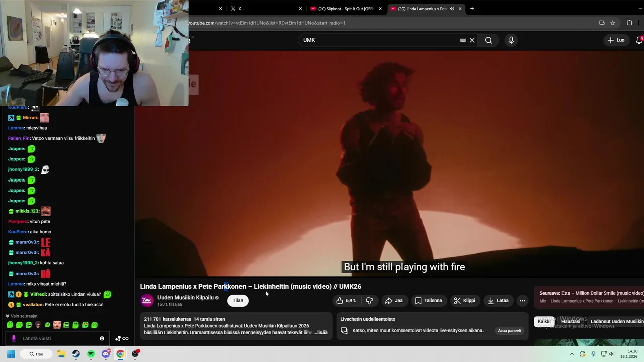Open username Fallen_Fin in chat
Screen dimensions: 644x362
pos(19,138)
